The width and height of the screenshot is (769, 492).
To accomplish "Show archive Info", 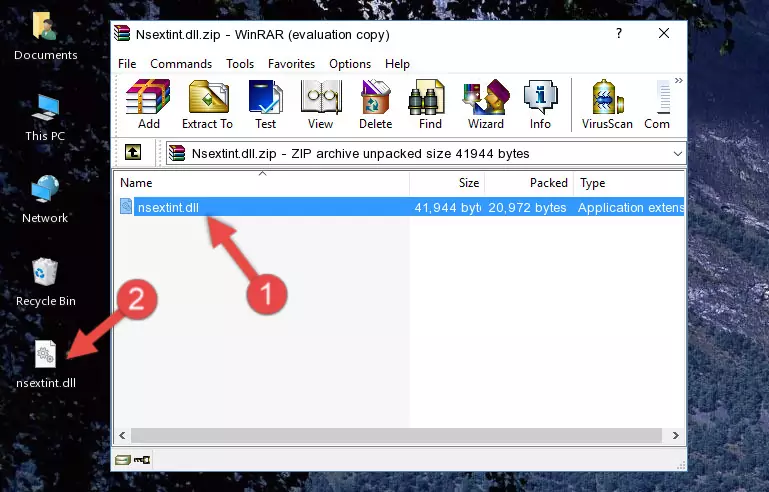I will coord(540,104).
